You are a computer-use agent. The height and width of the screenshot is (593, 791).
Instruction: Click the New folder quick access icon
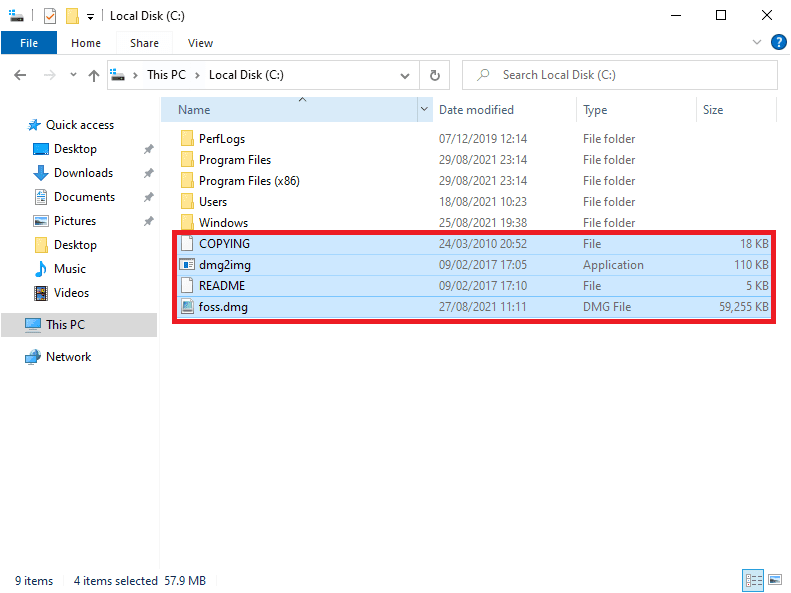[x=72, y=16]
